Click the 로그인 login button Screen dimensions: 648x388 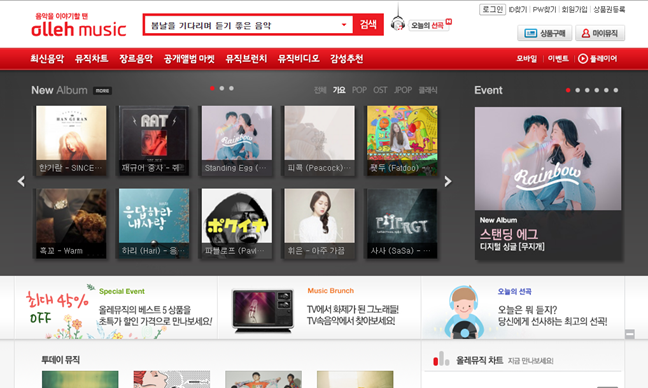pyautogui.click(x=492, y=9)
